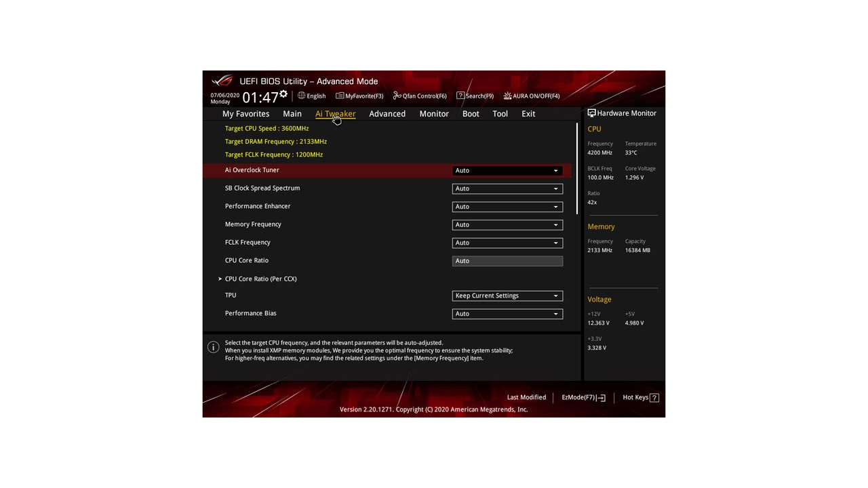This screenshot has width=868, height=488.
Task: Click Target DRAM Frequency : 2133MHz text
Action: 276,142
